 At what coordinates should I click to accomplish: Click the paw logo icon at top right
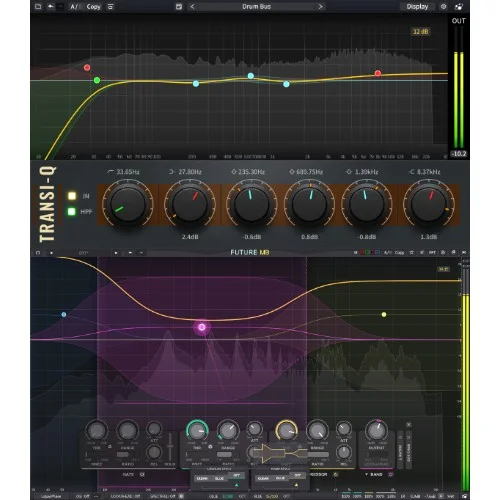(x=459, y=6)
